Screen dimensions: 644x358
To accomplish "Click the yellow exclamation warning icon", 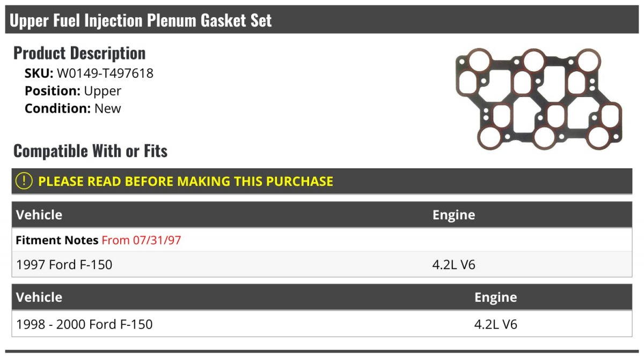I will [x=24, y=181].
